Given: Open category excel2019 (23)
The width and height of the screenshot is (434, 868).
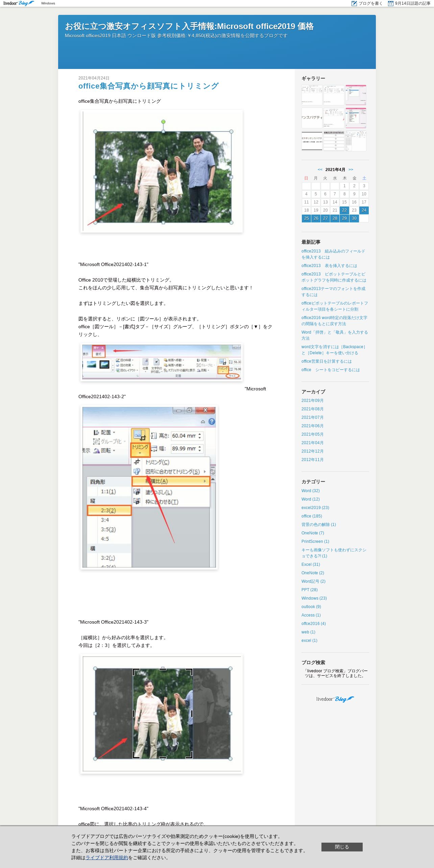Looking at the screenshot, I should (315, 508).
